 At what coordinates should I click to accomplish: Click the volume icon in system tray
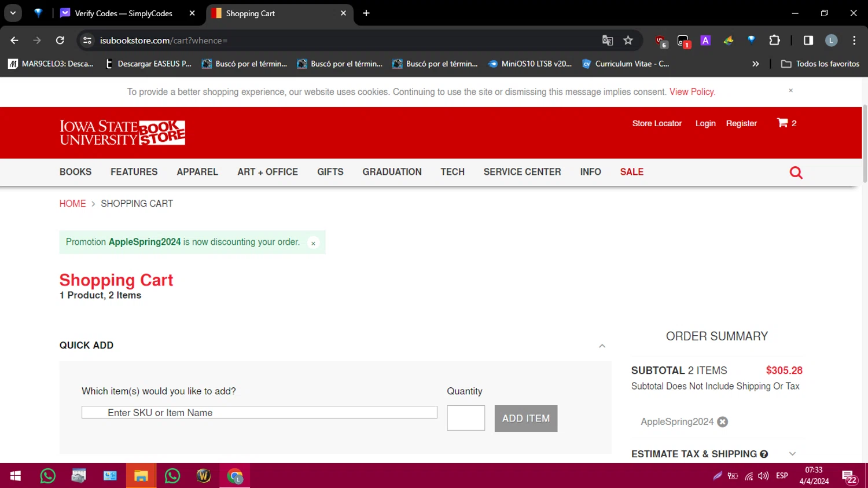point(763,476)
